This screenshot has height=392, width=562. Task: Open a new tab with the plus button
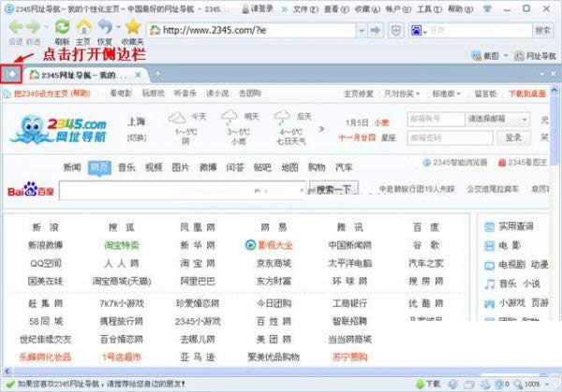pos(157,74)
